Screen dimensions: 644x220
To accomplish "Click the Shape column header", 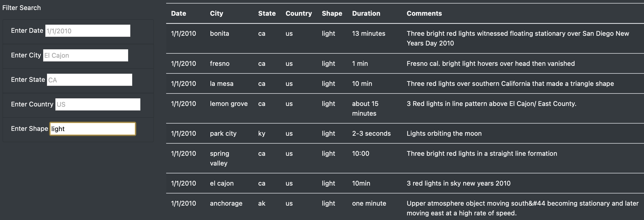I will click(x=332, y=13).
